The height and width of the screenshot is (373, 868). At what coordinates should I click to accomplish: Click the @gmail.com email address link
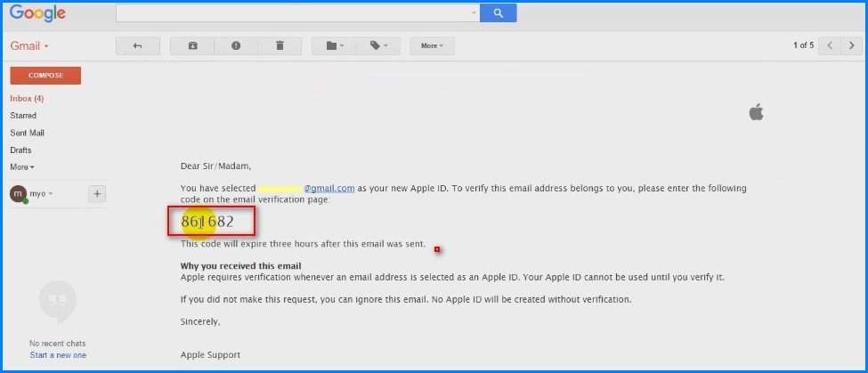[329, 188]
